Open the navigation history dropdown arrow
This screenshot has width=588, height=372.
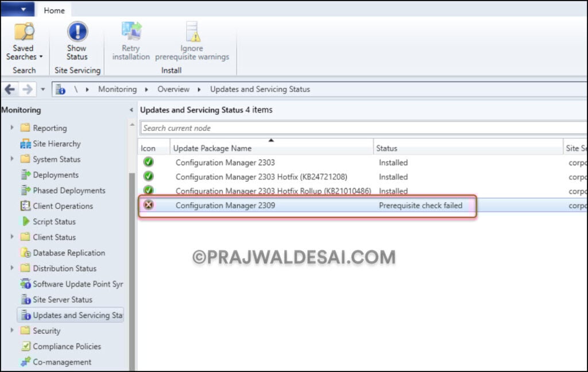(x=42, y=89)
